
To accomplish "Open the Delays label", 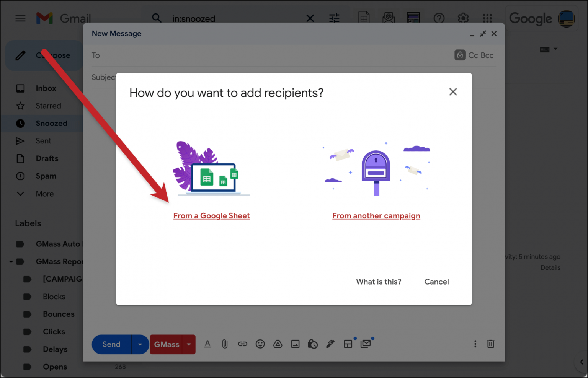I will [55, 349].
